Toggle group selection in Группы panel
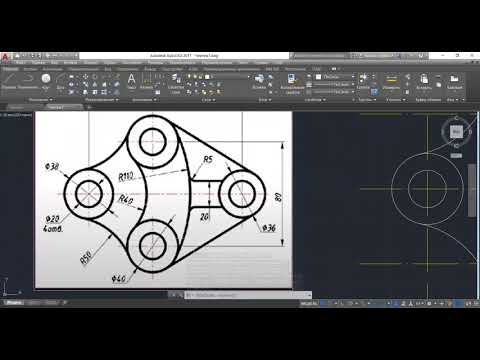480x360 pixels. [x=374, y=92]
